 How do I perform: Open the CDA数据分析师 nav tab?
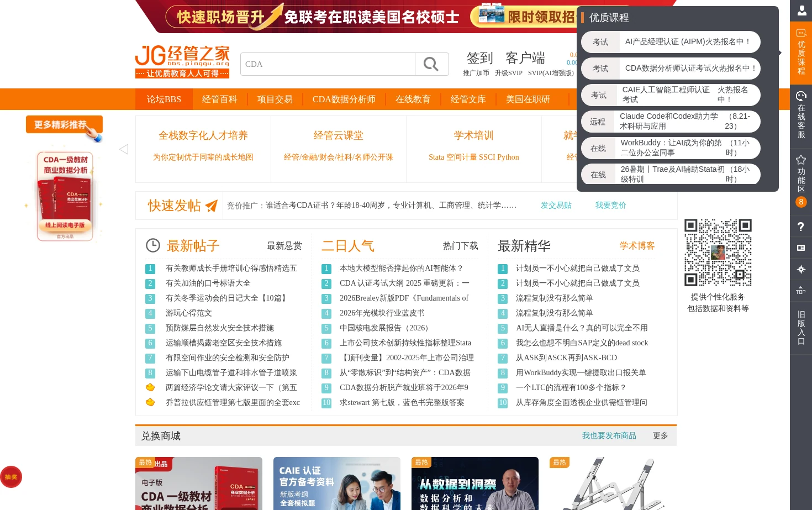[344, 99]
